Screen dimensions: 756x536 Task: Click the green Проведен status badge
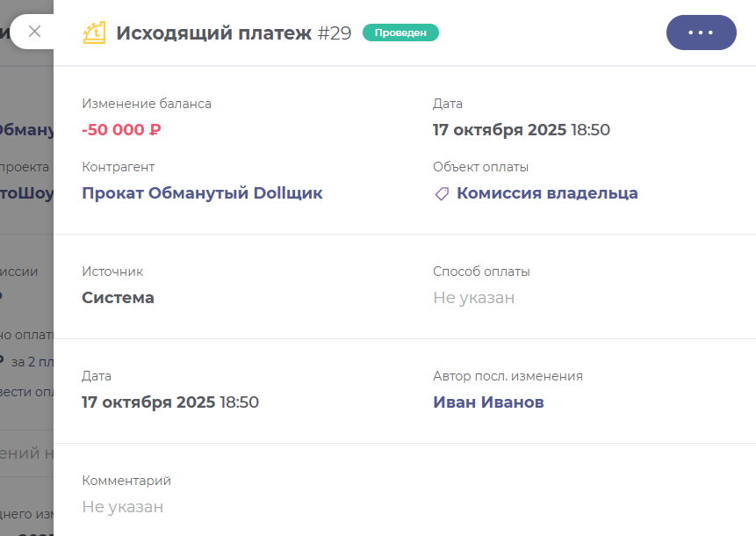tap(400, 33)
